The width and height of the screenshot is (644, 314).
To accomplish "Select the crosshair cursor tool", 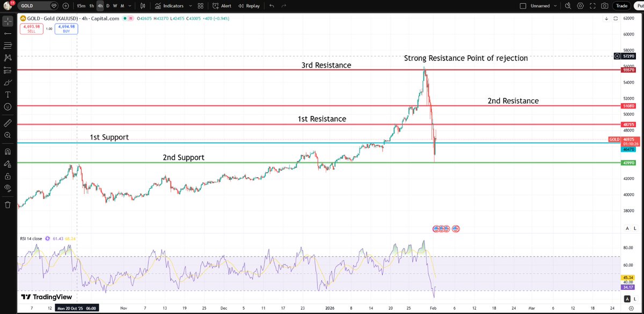I will pos(8,21).
